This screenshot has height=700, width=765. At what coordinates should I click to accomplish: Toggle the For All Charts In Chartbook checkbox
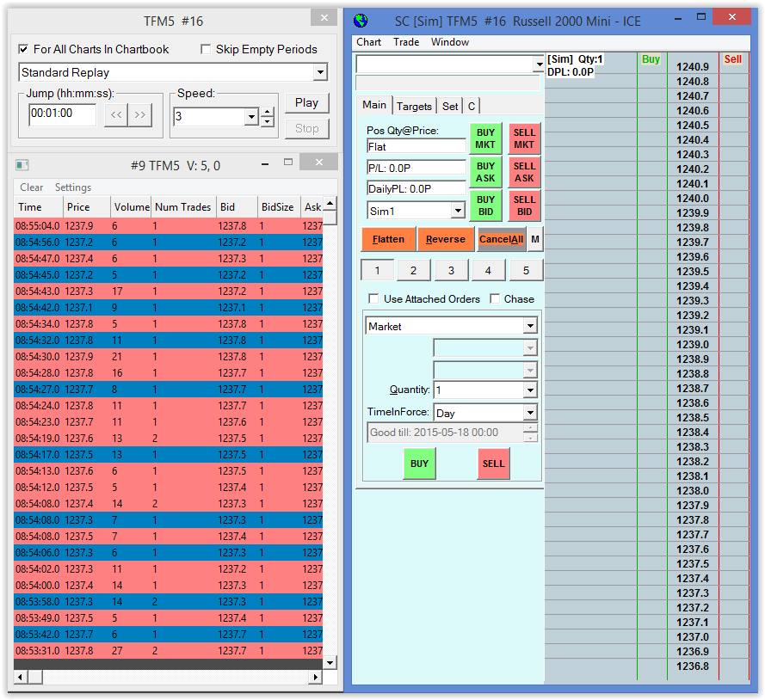click(23, 49)
